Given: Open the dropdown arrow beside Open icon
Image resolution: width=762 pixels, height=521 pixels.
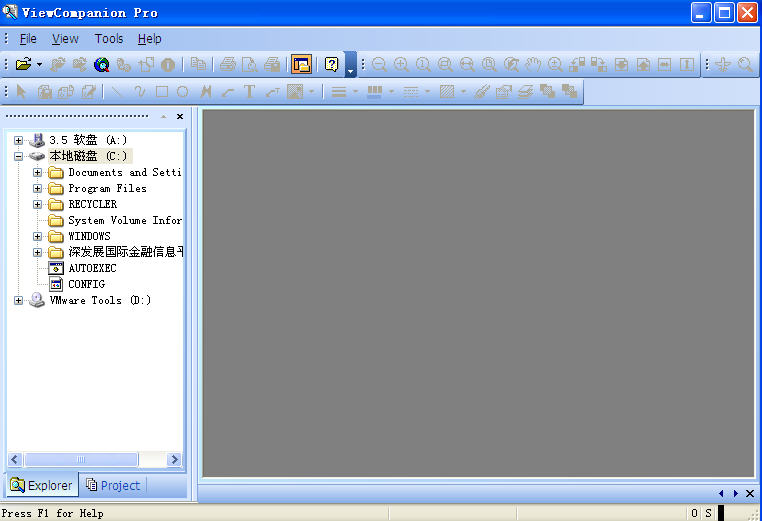Looking at the screenshot, I should (x=39, y=65).
